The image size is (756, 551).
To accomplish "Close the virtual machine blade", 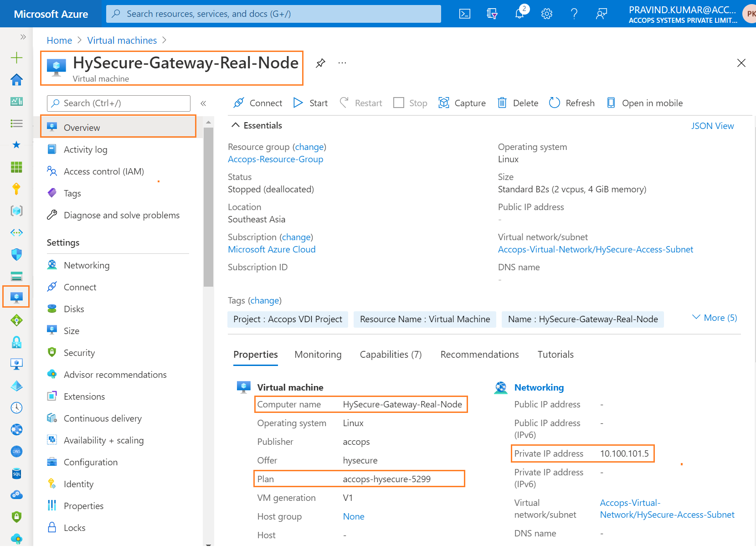I will [x=741, y=63].
